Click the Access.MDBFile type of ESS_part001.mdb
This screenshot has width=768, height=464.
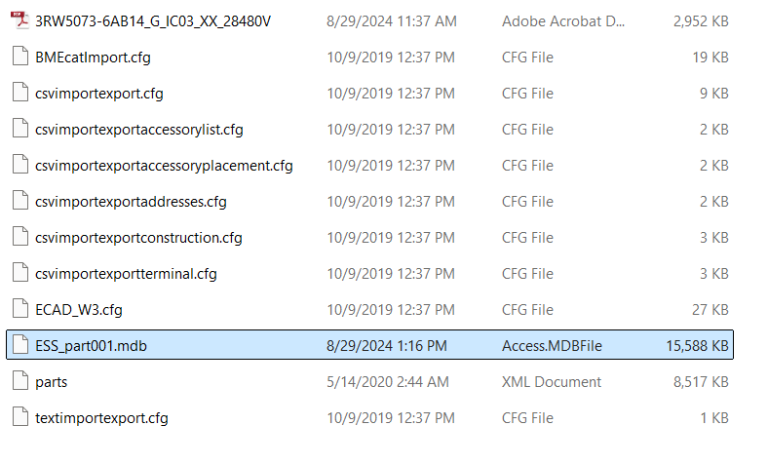(552, 346)
